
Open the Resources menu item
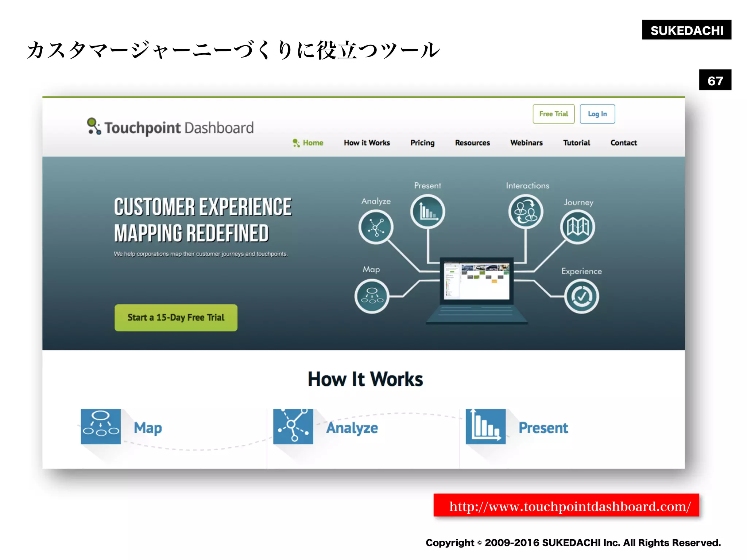472,143
